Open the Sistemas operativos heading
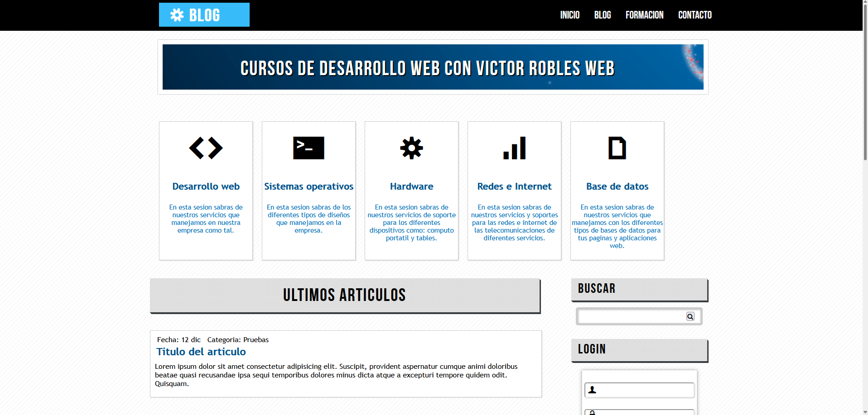 pyautogui.click(x=309, y=186)
